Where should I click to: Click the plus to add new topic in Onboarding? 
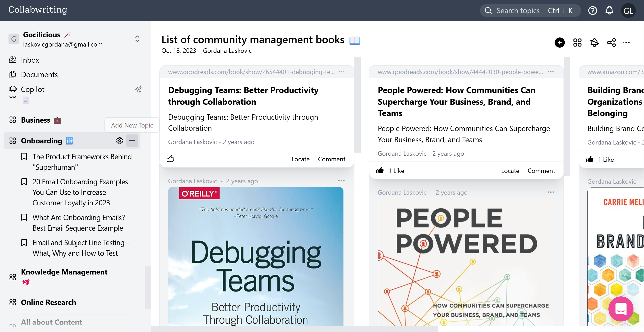[132, 140]
